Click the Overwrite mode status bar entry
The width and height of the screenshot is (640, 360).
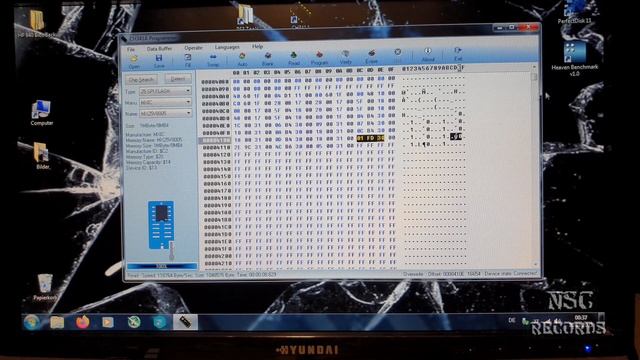[x=413, y=274]
